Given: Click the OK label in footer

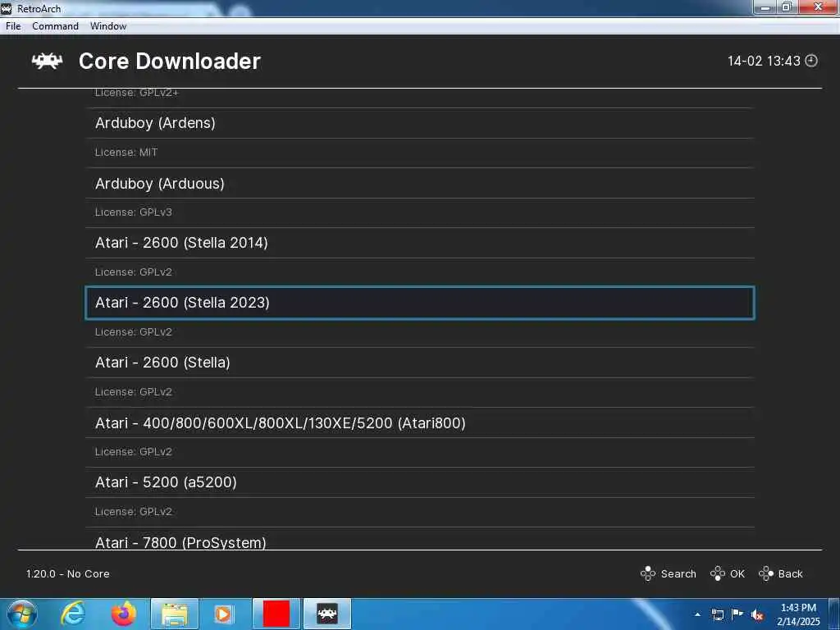Looking at the screenshot, I should [x=737, y=573].
